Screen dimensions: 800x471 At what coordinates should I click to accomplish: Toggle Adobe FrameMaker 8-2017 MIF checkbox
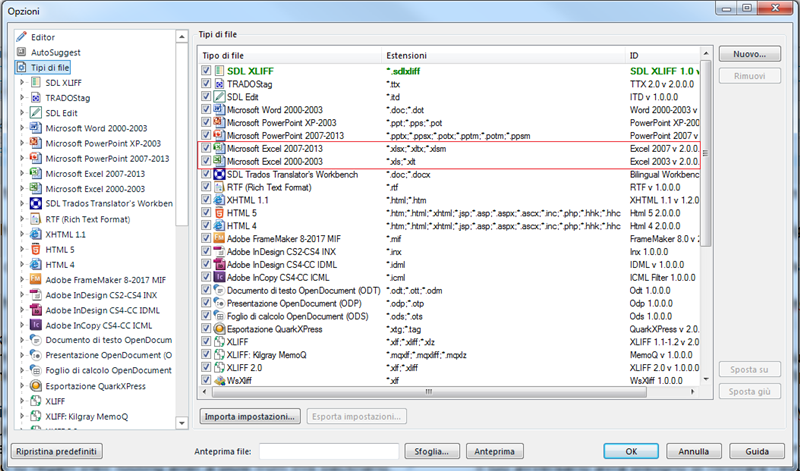[206, 239]
